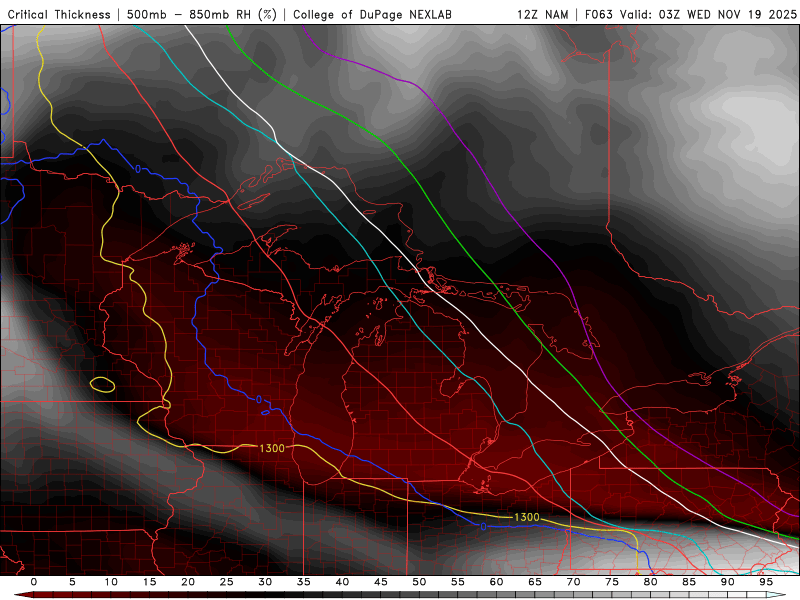800x600 pixels.
Task: Click the 0 value on the color scale
Action: (x=34, y=582)
